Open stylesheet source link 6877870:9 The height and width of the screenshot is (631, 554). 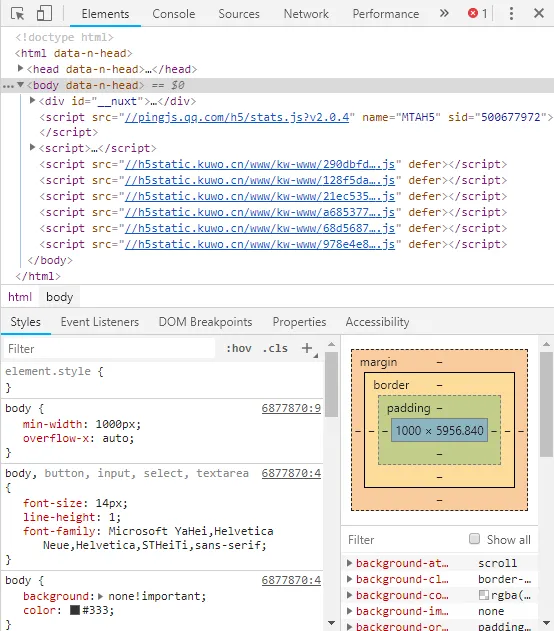tap(291, 408)
